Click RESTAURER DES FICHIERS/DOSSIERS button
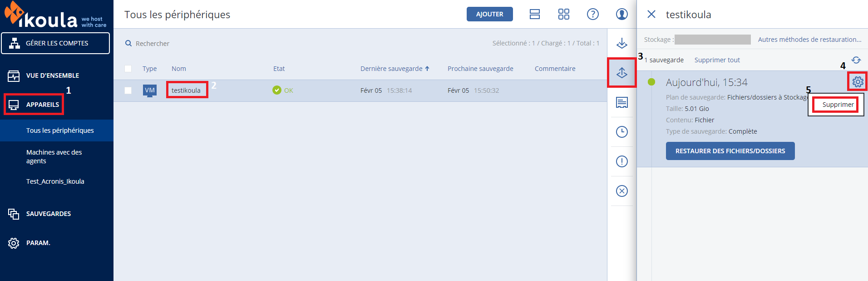Image resolution: width=868 pixels, height=281 pixels. pyautogui.click(x=730, y=151)
